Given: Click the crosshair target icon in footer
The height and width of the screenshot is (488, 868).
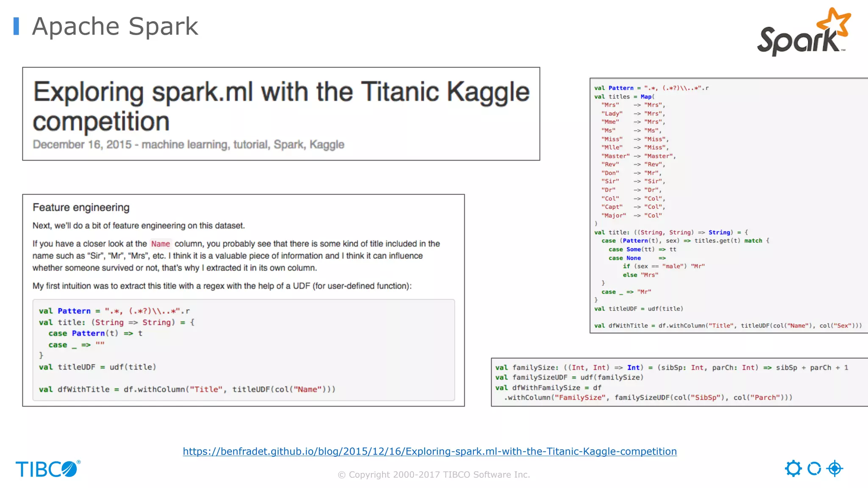Looking at the screenshot, I should 835,469.
